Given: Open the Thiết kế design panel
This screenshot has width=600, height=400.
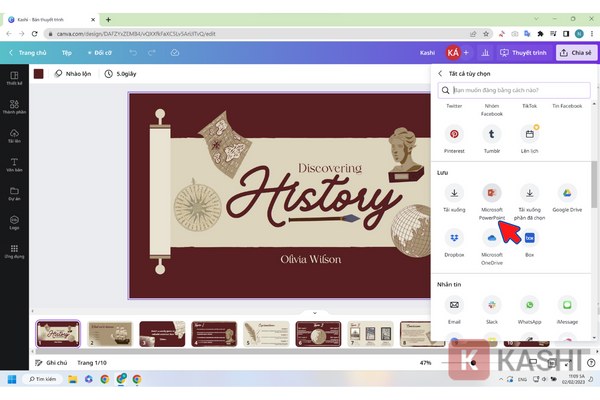Looking at the screenshot, I should pyautogui.click(x=14, y=78).
